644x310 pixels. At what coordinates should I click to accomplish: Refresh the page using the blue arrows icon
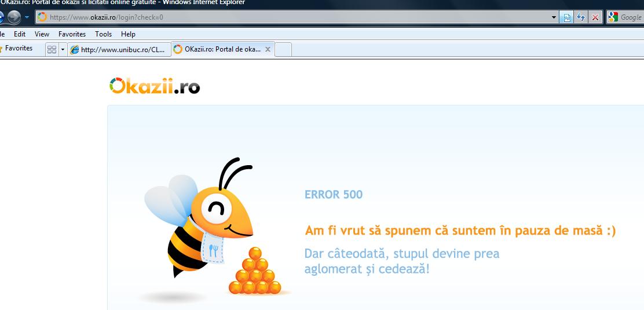click(581, 17)
